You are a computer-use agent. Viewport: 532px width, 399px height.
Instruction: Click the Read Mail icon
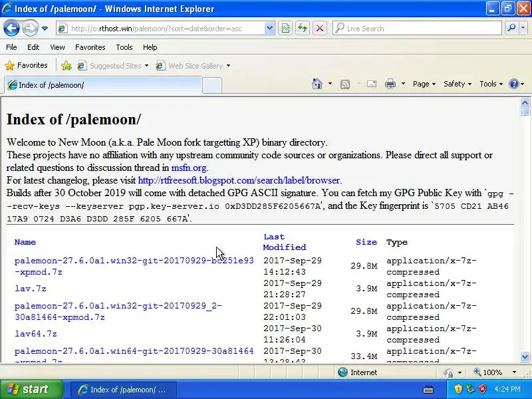pos(372,84)
